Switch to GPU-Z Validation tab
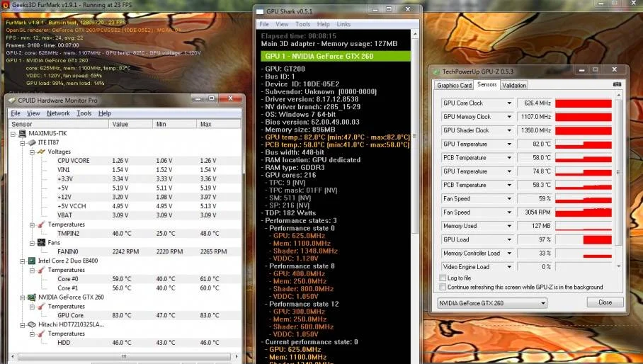The width and height of the screenshot is (643, 364). [x=514, y=85]
